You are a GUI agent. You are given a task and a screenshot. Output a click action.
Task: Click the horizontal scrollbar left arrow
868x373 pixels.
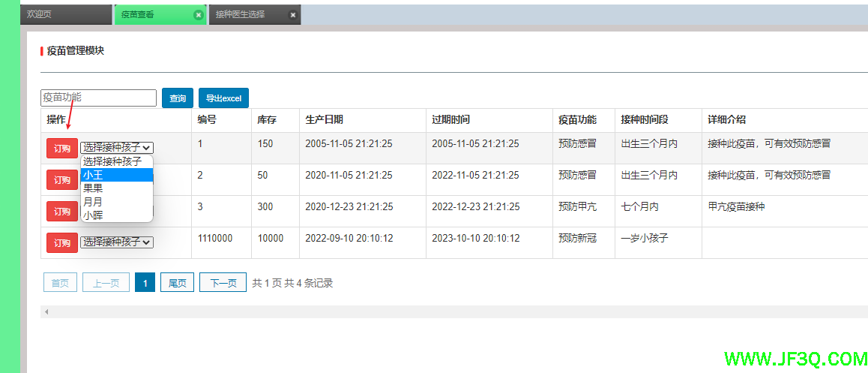pos(46,311)
